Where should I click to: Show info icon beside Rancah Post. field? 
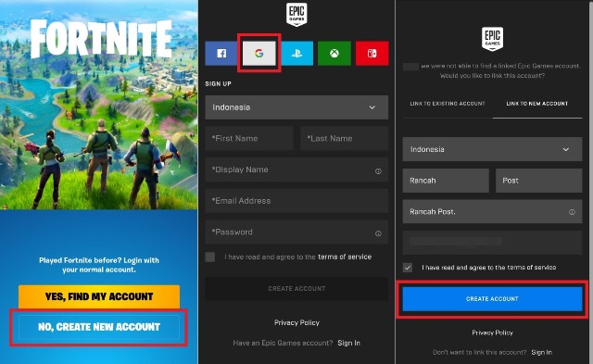[x=572, y=212]
